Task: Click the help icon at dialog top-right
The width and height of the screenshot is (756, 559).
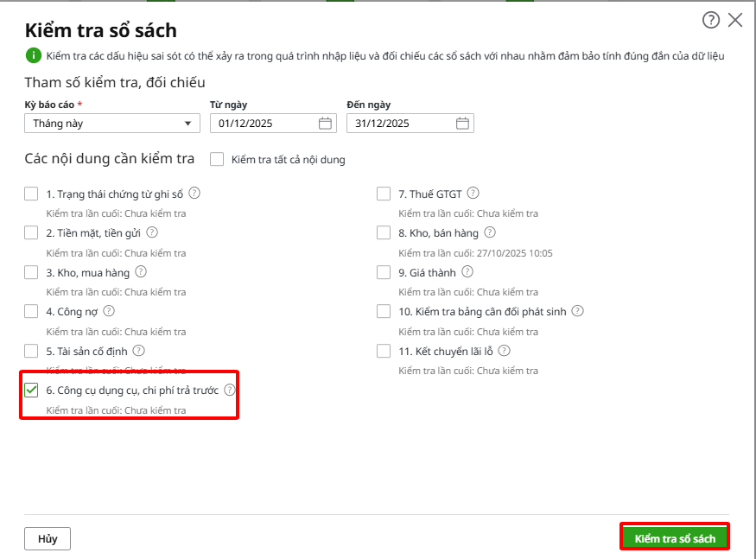Action: coord(711,21)
